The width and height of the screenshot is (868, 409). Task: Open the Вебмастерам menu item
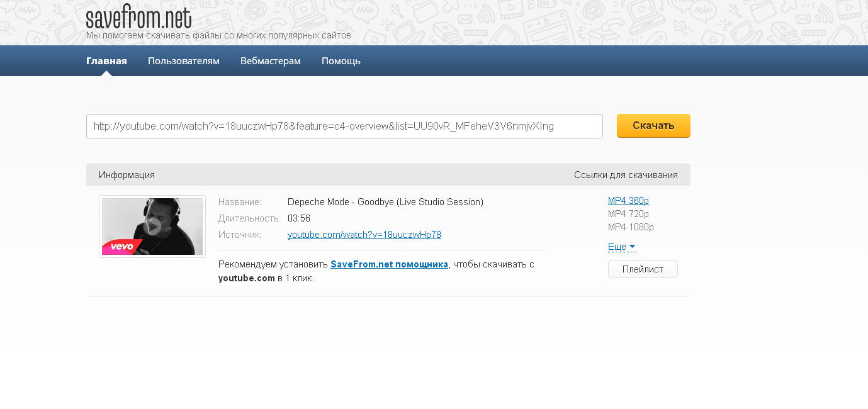270,61
